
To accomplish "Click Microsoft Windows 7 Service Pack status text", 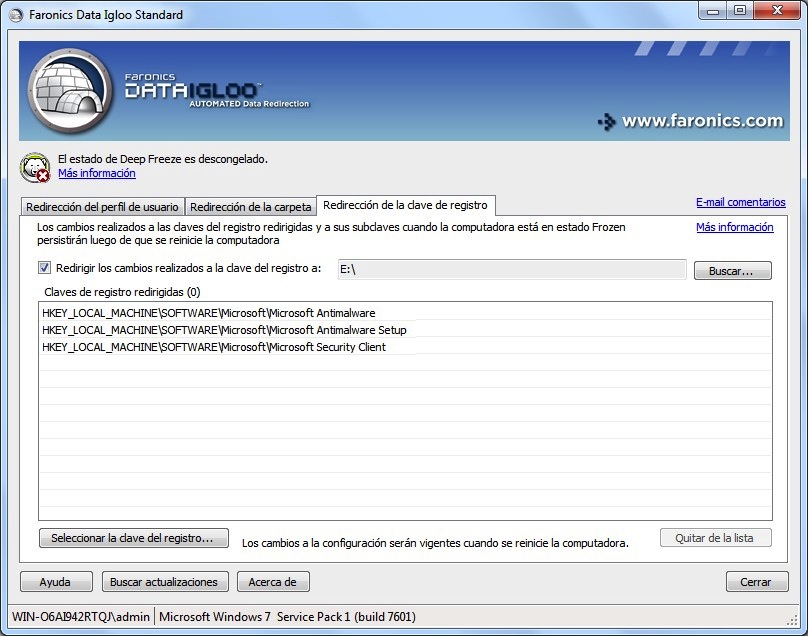I will 287,616.
